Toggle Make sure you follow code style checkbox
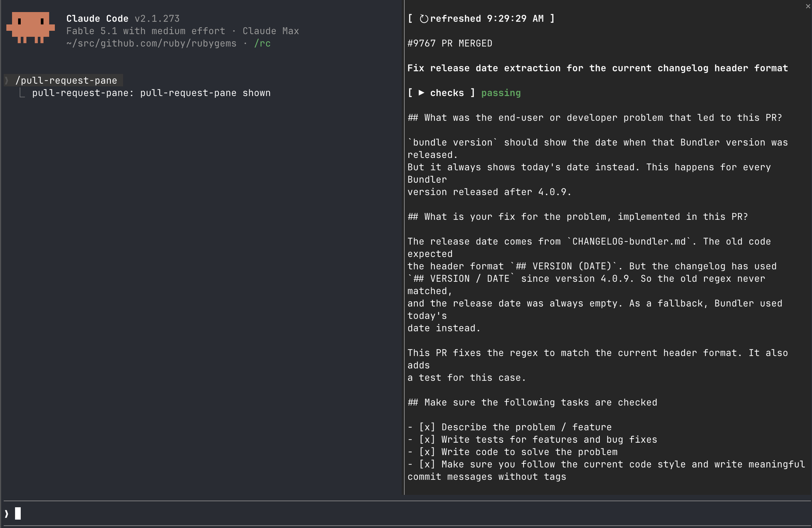The image size is (812, 528). [427, 464]
